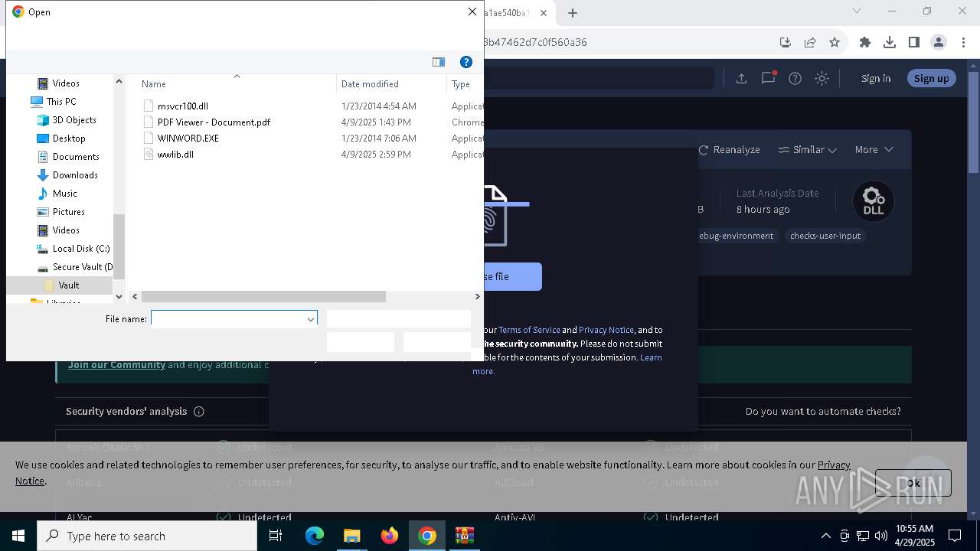Open new Chrome tab plus button
This screenshot has height=551, width=980.
[573, 13]
